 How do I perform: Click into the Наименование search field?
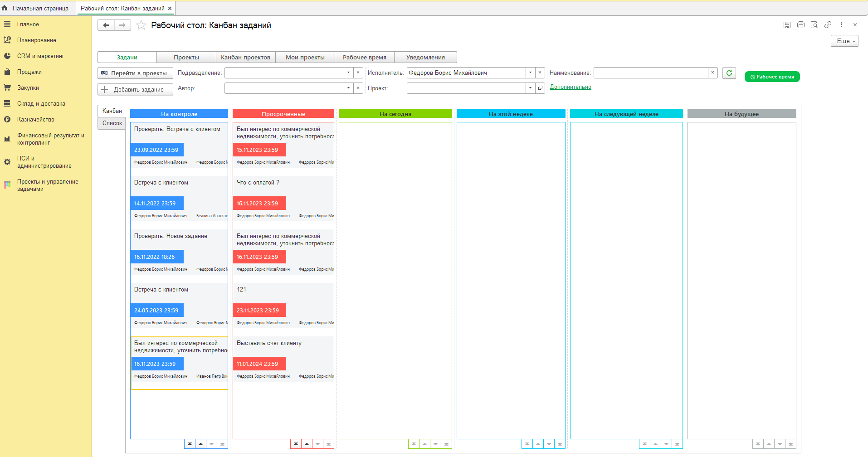651,73
